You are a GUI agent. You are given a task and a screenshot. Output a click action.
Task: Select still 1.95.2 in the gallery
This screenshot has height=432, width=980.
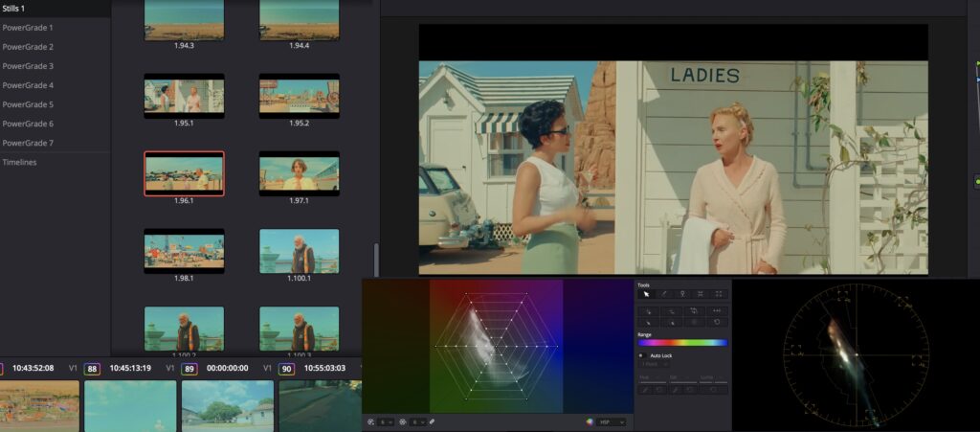(300, 96)
